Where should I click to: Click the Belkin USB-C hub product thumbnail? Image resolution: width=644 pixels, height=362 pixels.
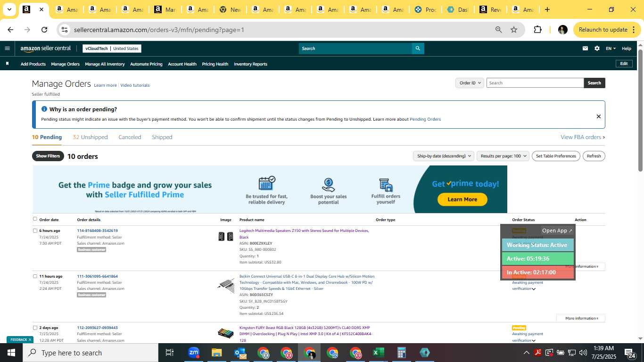[226, 286]
